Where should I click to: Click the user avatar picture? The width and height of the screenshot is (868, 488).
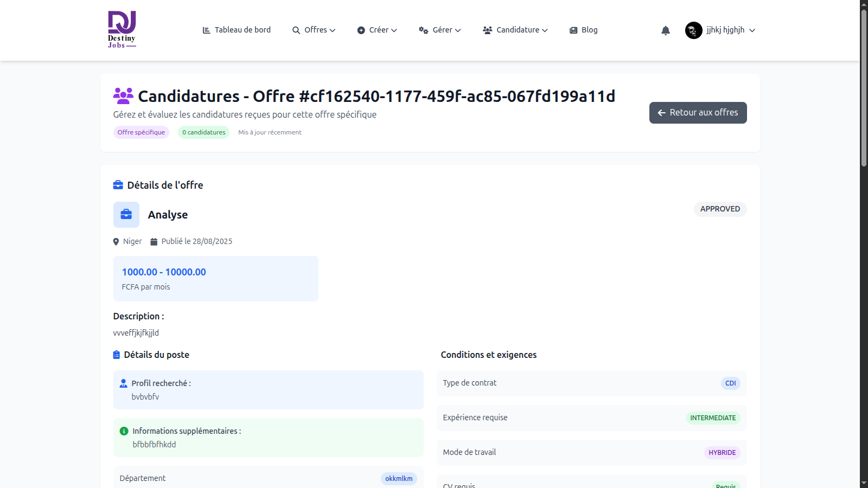click(694, 30)
